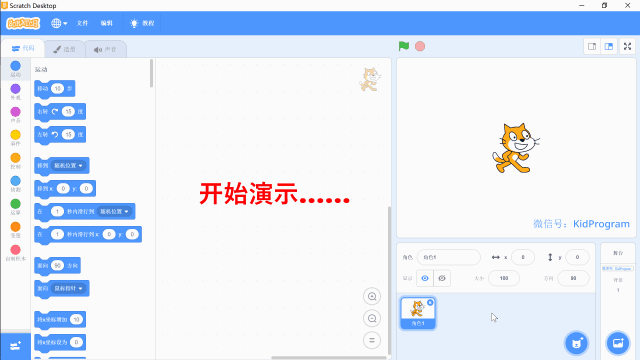Click the Scratch logo

[23, 23]
